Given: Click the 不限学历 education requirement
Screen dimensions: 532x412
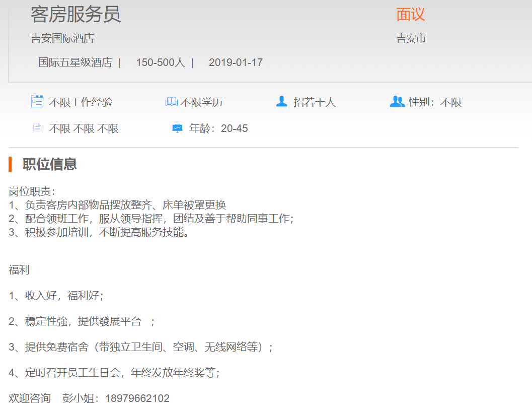Looking at the screenshot, I should pyautogui.click(x=201, y=102).
